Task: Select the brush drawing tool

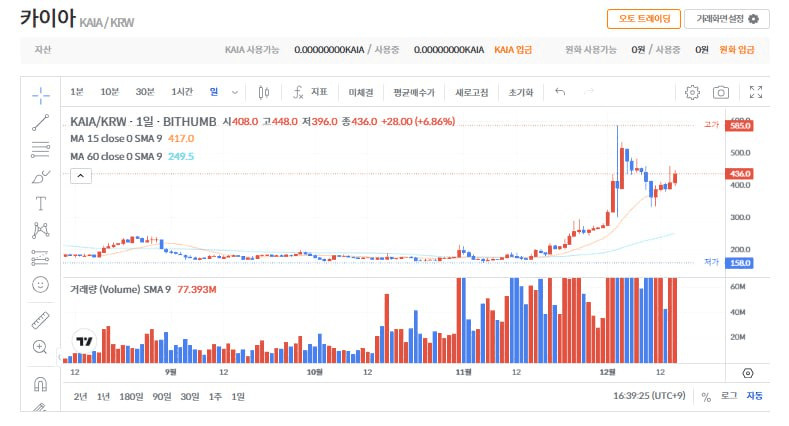Action: pyautogui.click(x=41, y=177)
